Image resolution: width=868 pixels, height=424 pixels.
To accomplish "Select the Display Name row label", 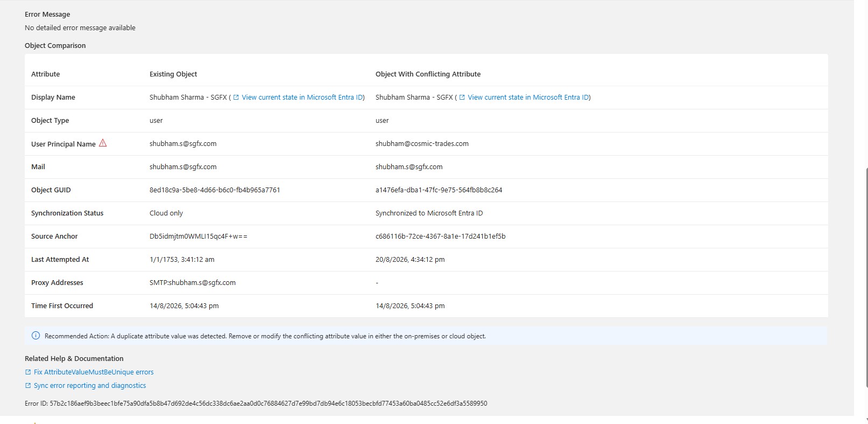I will 53,98.
